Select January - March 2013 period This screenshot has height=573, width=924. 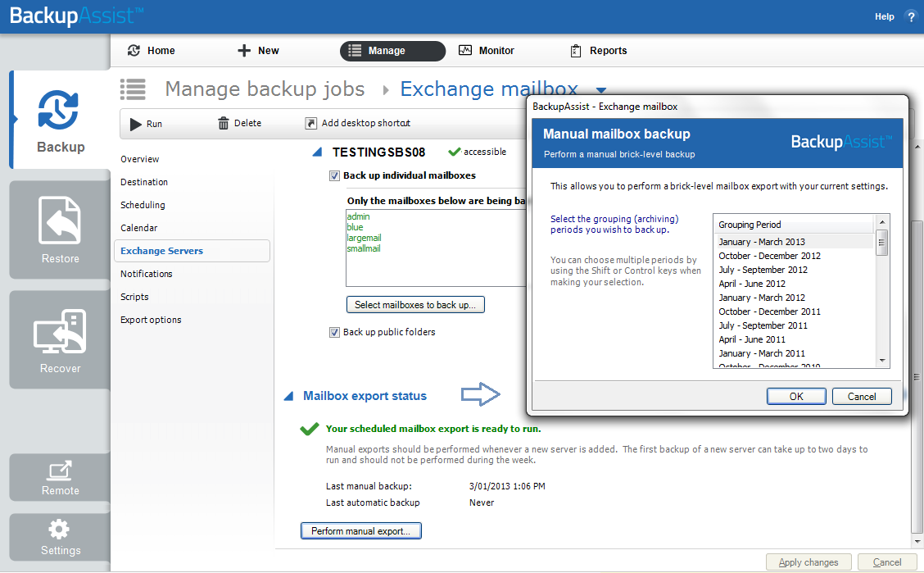tap(793, 242)
